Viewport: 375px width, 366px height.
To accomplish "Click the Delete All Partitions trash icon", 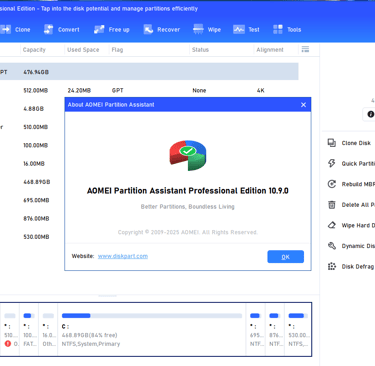I will (332, 205).
